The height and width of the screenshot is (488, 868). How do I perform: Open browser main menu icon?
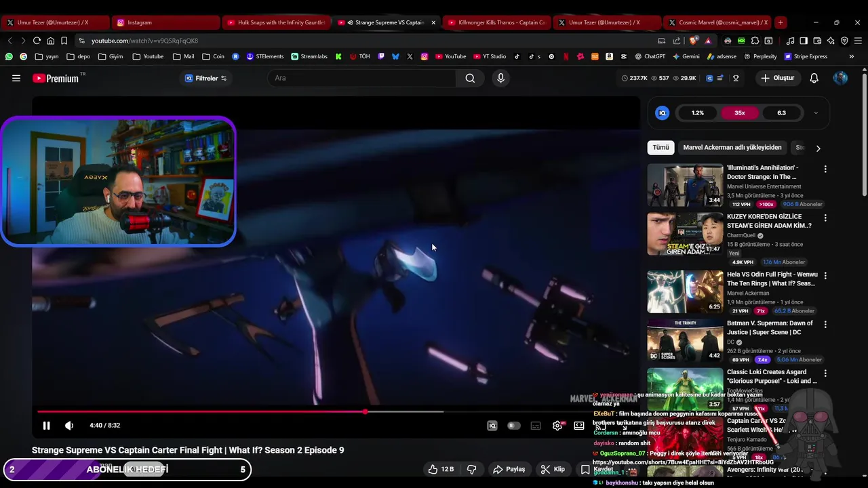tap(858, 41)
